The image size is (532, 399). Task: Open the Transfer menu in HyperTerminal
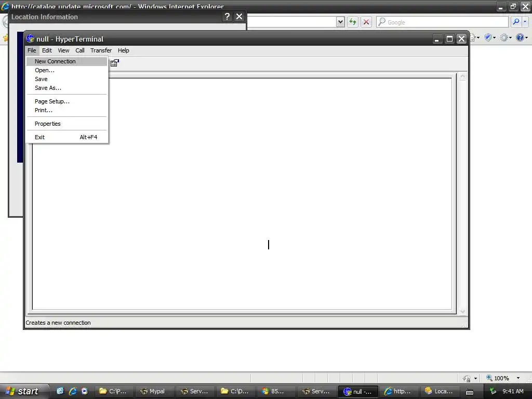tap(101, 50)
